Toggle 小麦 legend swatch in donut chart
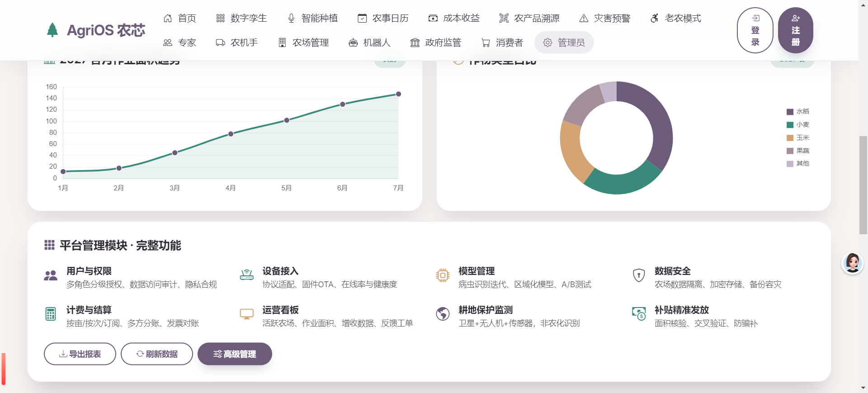Screen dimensions: 868x393 790,125
